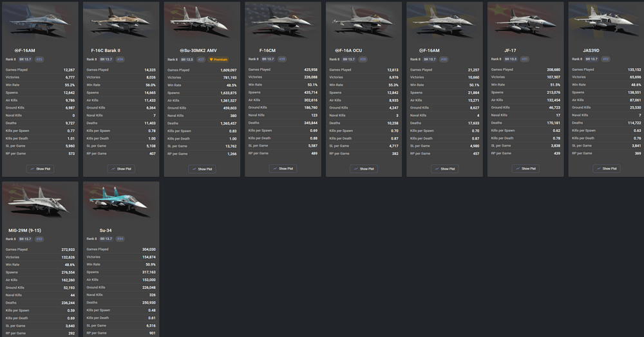Select the Win Rate value 56.0%
Viewport: 644px width, 337px height.
(150, 85)
